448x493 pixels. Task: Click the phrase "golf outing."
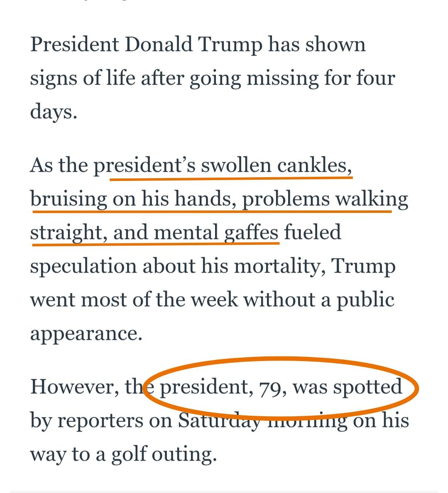(x=164, y=454)
